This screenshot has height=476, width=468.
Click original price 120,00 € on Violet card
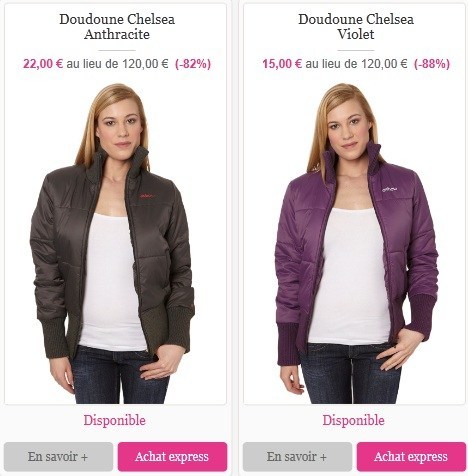point(384,63)
